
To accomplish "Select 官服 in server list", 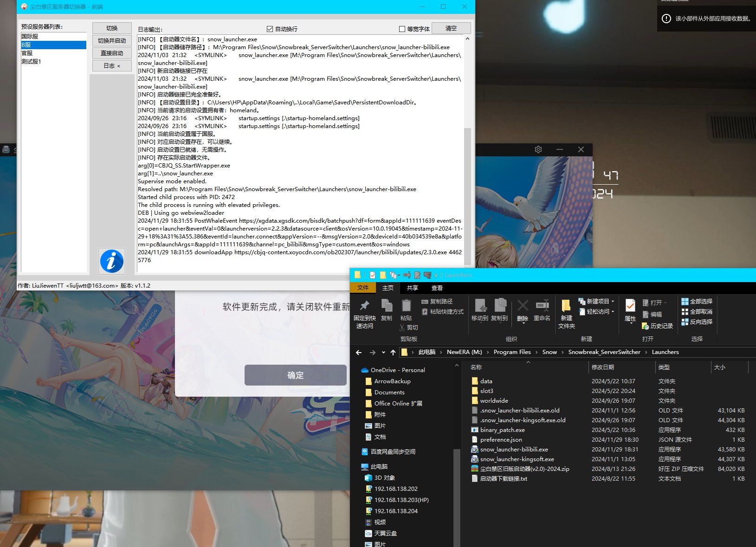I will (53, 53).
